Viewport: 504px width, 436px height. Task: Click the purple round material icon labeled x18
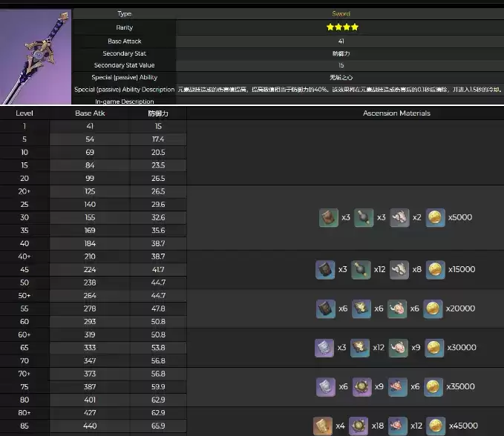pyautogui.click(x=359, y=426)
